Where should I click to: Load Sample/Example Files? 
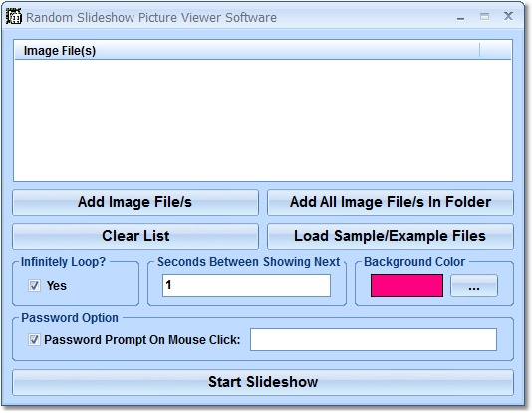391,236
